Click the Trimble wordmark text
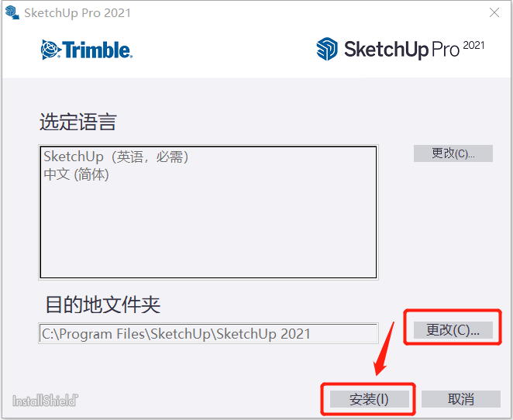513x420 pixels. click(97, 50)
